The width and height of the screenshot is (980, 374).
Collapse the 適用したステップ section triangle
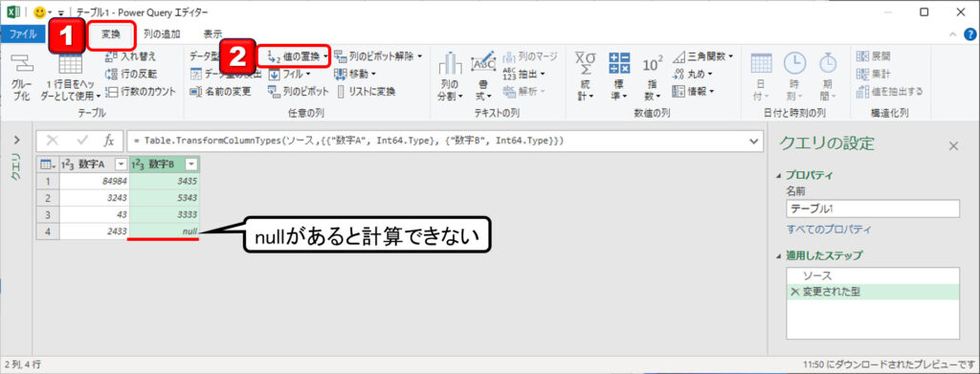click(x=779, y=256)
